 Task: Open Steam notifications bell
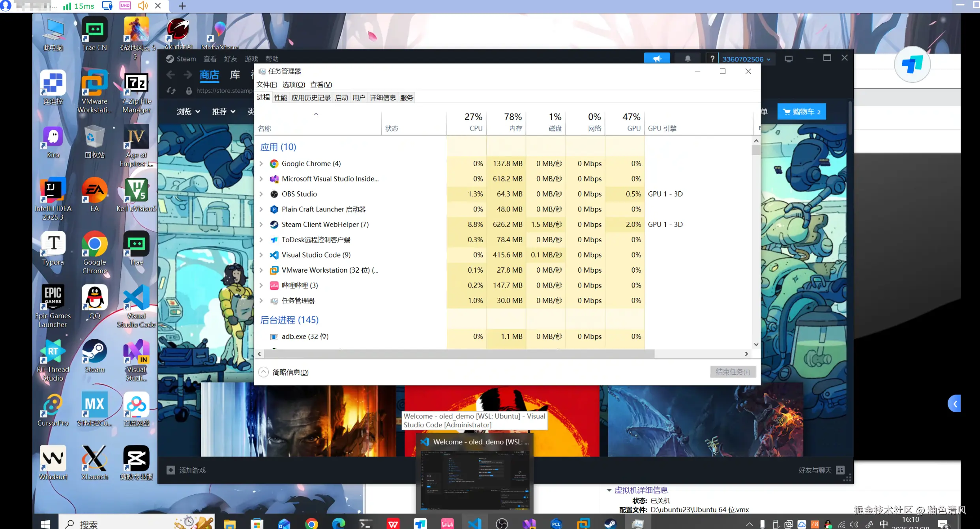pos(688,59)
